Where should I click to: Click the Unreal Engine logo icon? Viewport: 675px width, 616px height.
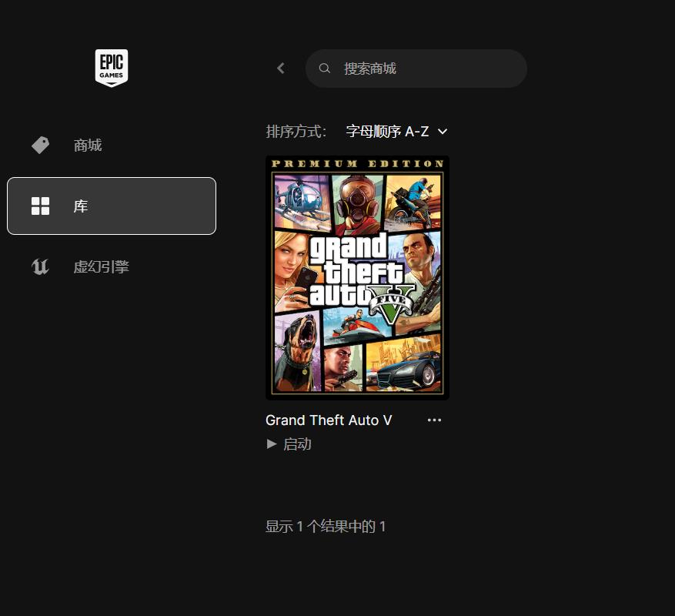[x=40, y=266]
